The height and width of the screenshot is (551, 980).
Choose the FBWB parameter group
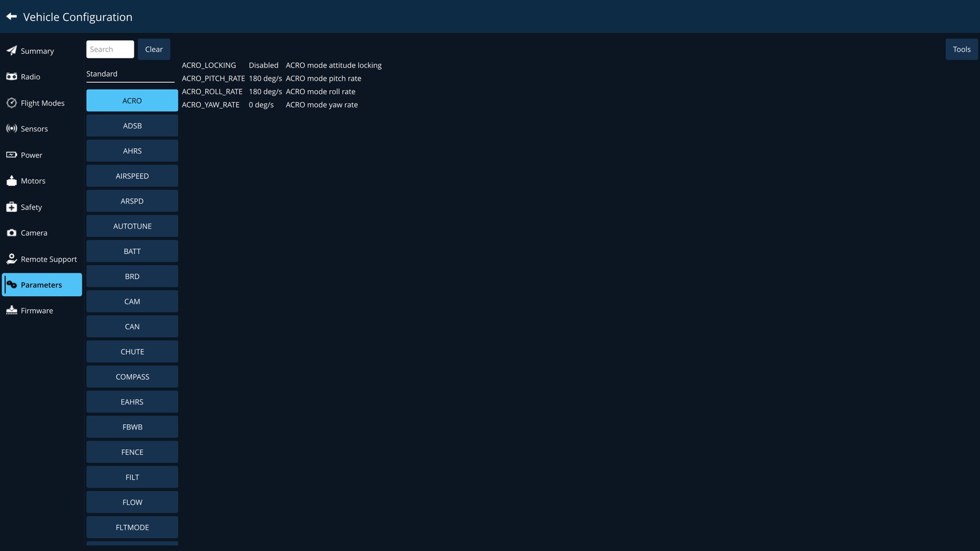click(132, 427)
